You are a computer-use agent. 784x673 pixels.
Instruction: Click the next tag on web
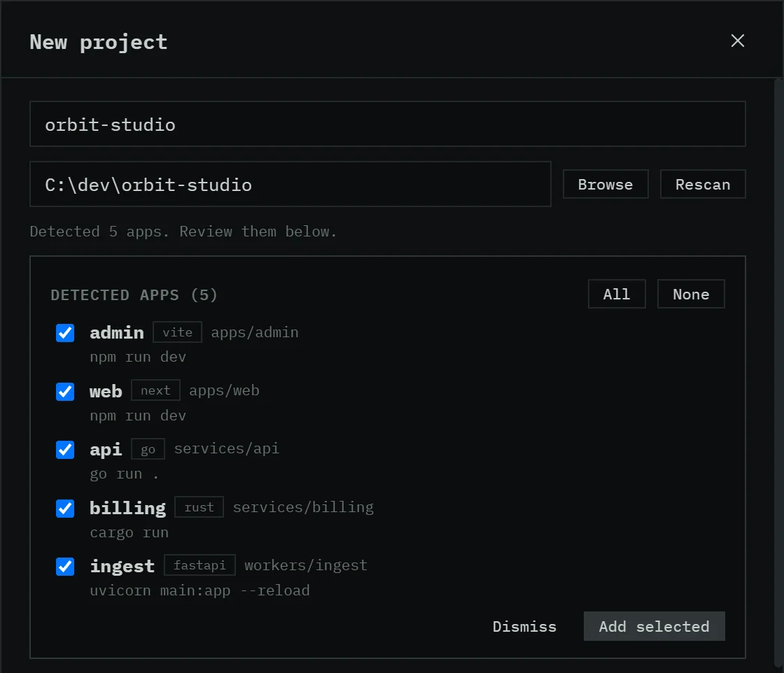(x=155, y=390)
